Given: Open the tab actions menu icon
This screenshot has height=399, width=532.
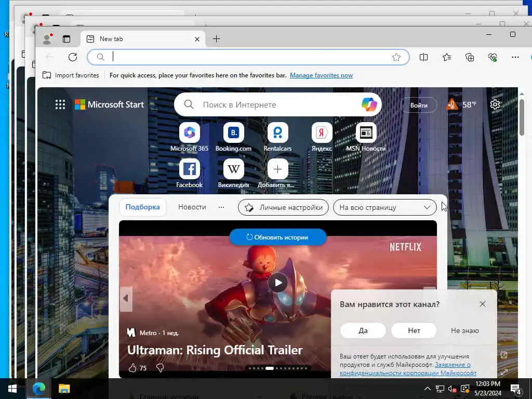Looking at the screenshot, I should 66,39.
